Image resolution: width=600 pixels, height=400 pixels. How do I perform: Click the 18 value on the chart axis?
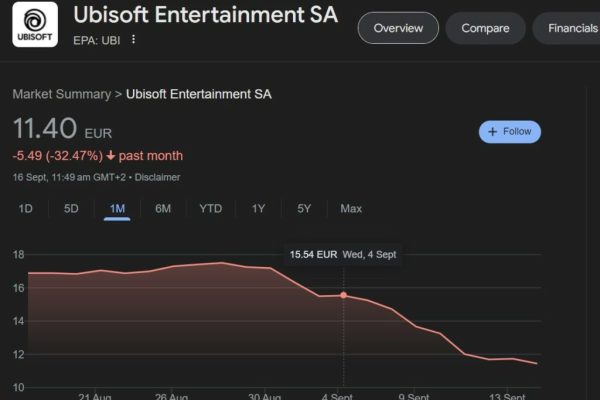[x=18, y=255]
